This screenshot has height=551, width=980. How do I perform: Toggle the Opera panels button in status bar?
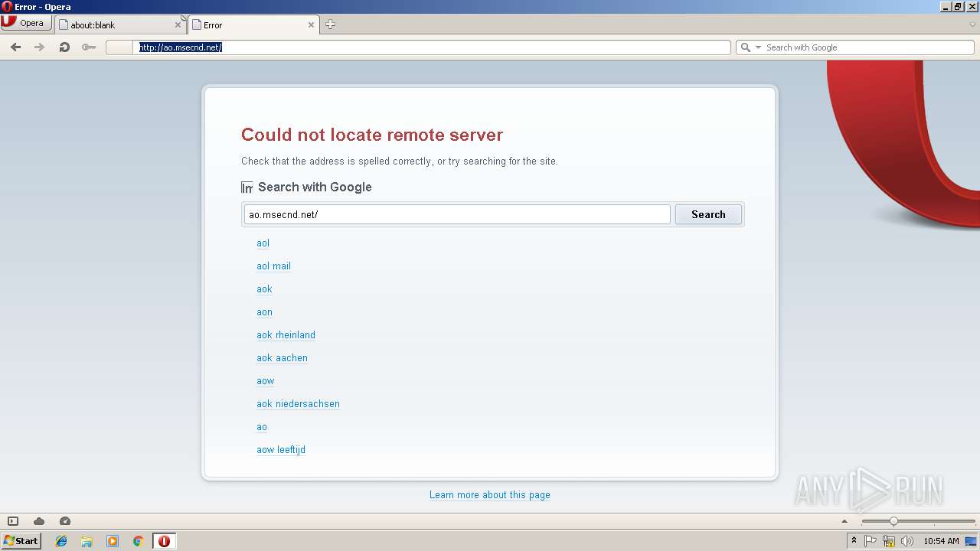tap(13, 521)
